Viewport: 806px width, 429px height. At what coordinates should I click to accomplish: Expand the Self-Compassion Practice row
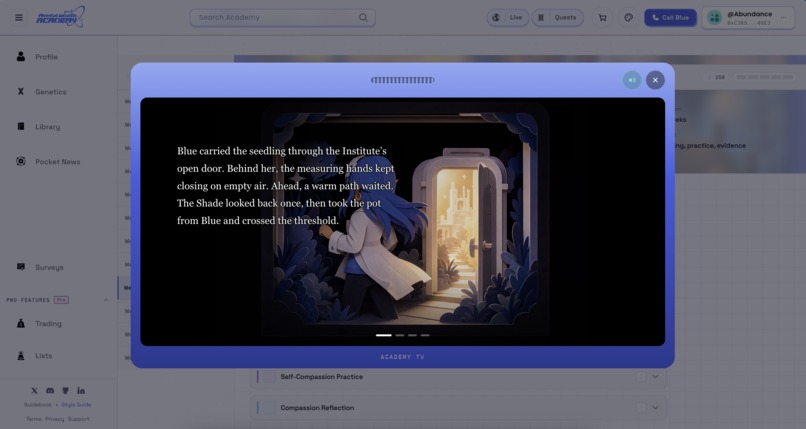655,377
